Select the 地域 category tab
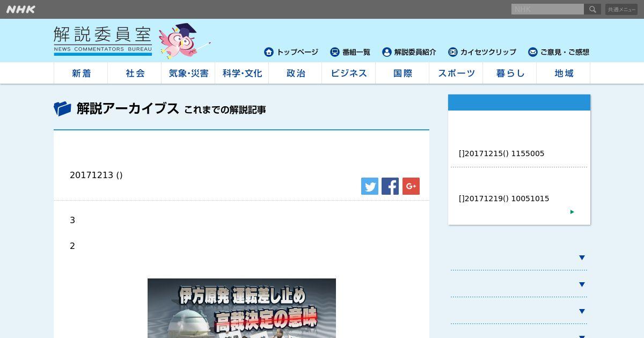The height and width of the screenshot is (338, 644). point(563,73)
